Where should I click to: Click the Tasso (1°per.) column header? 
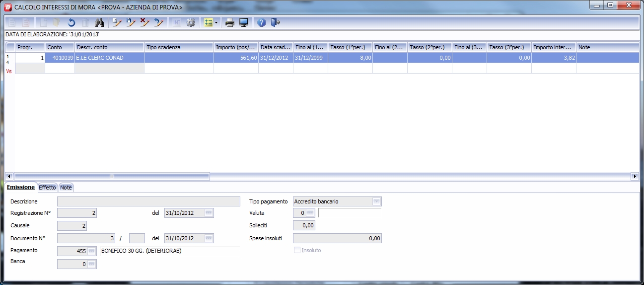[350, 47]
